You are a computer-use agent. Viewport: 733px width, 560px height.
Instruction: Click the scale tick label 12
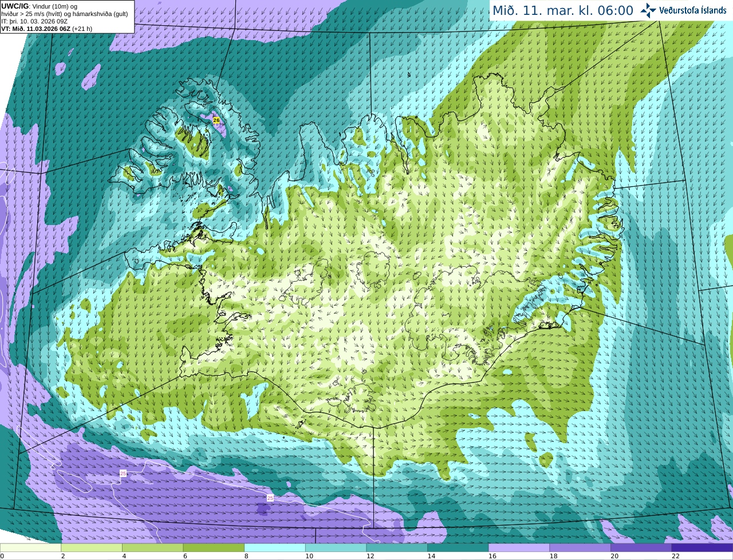[x=370, y=556]
